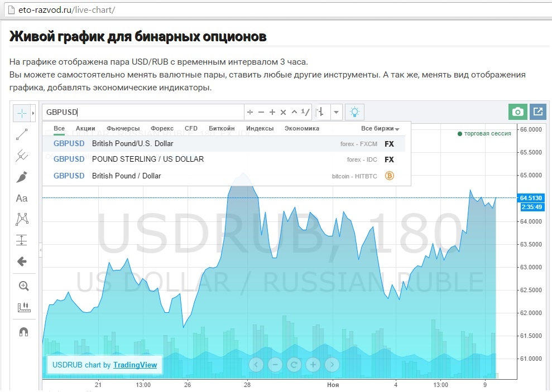Switch to the Акции tab
The height and width of the screenshot is (392, 552).
85,129
